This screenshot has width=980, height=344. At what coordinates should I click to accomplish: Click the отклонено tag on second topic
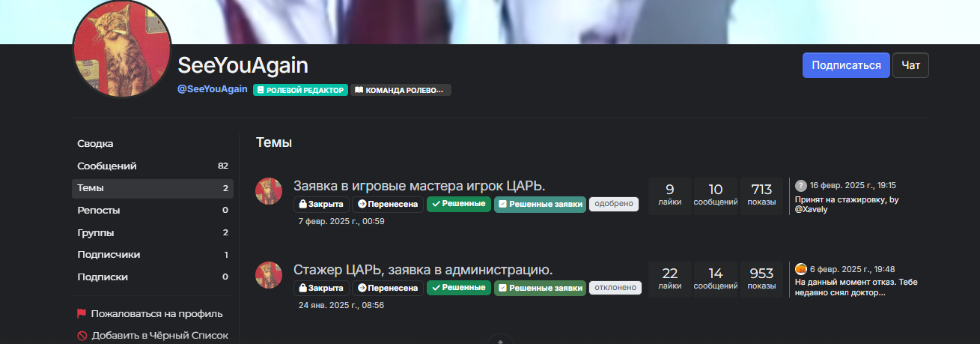click(615, 288)
